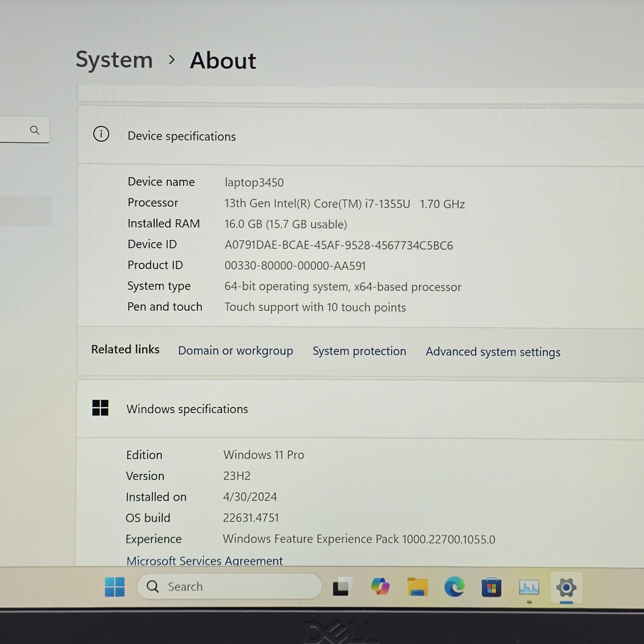
Task: Select the processor value i7-1355U text
Action: pyautogui.click(x=387, y=204)
